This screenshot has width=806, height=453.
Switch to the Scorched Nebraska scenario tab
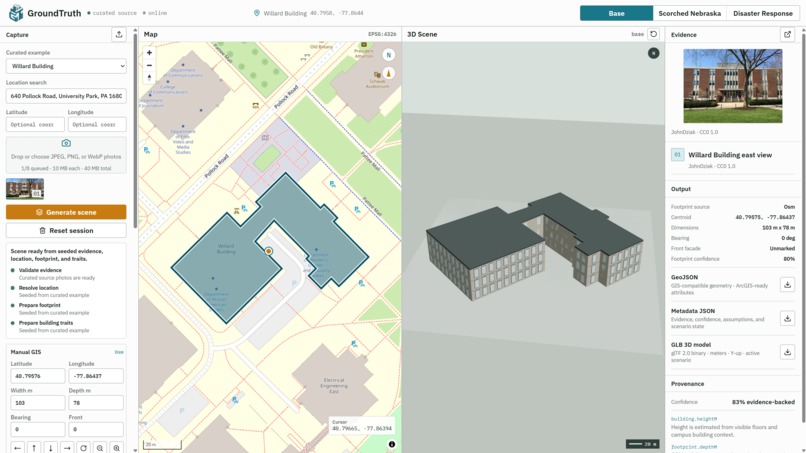pyautogui.click(x=689, y=13)
